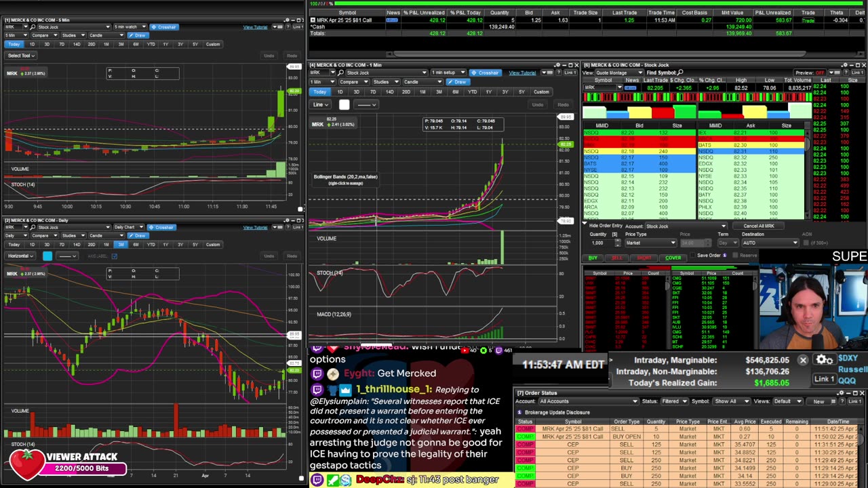868x488 pixels.
Task: Select YTD range in 1 Min chart
Action: pyautogui.click(x=472, y=91)
